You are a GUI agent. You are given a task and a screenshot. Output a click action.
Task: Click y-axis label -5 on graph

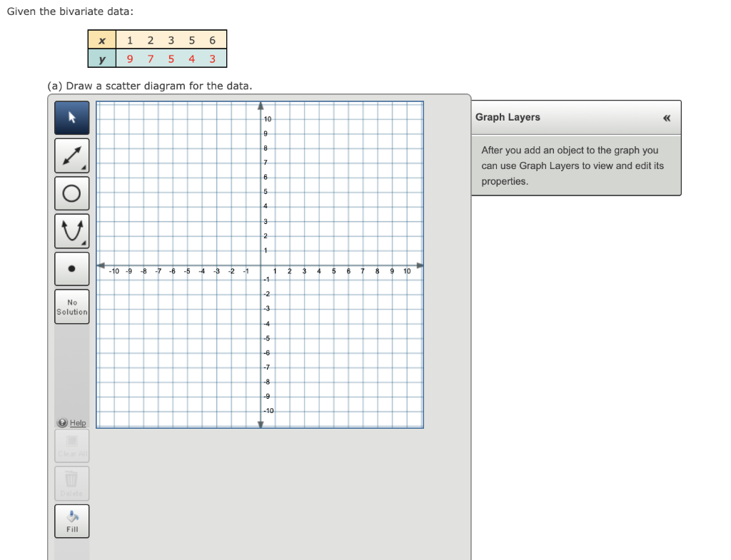(x=267, y=339)
